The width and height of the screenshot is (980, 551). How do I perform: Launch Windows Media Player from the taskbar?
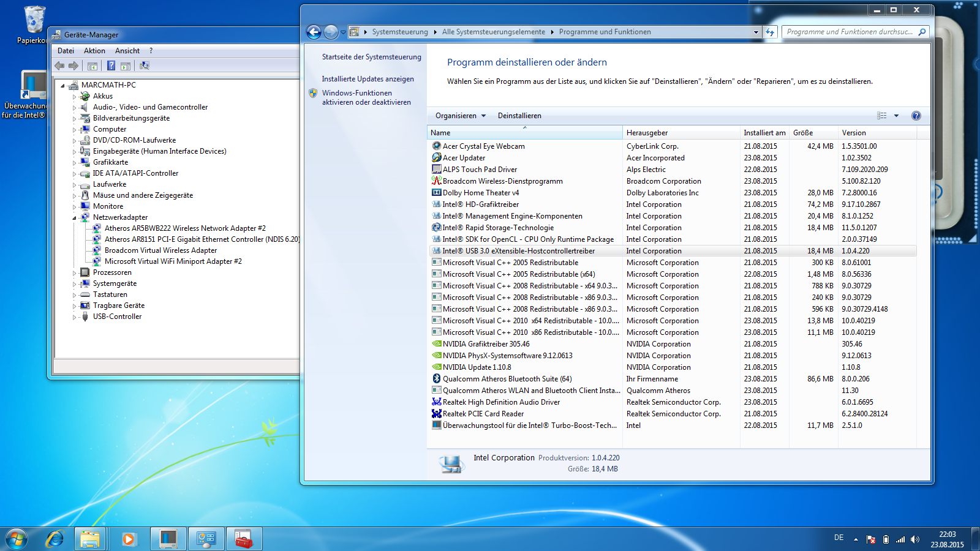click(x=128, y=539)
